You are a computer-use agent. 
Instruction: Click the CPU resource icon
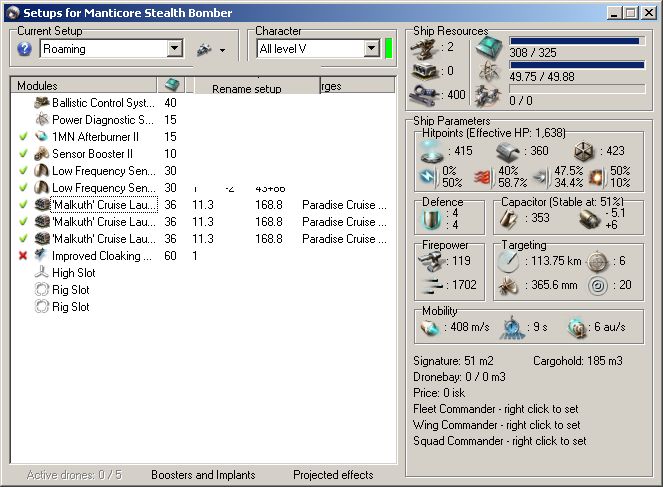coord(489,47)
